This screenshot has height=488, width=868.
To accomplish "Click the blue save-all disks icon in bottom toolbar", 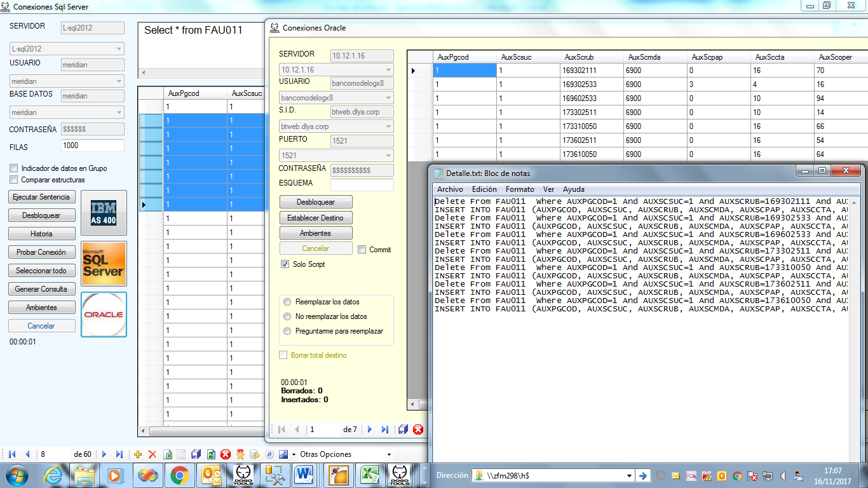I will (196, 454).
